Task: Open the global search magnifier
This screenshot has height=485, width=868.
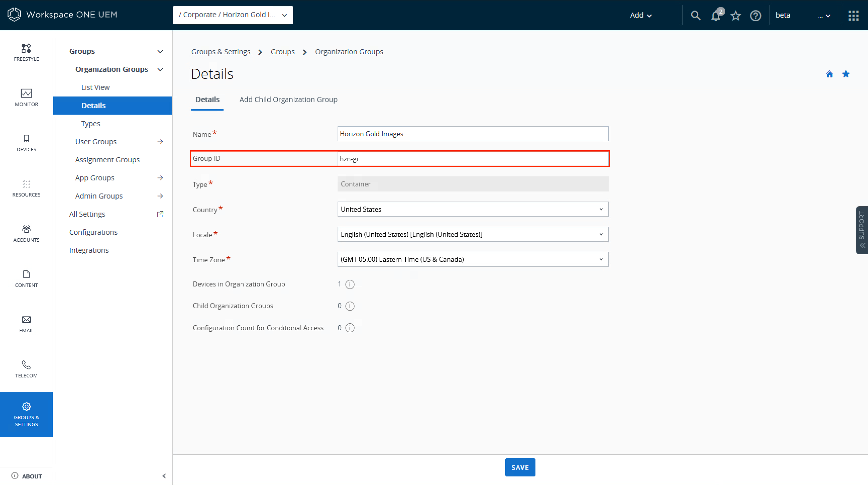Action: 695,15
